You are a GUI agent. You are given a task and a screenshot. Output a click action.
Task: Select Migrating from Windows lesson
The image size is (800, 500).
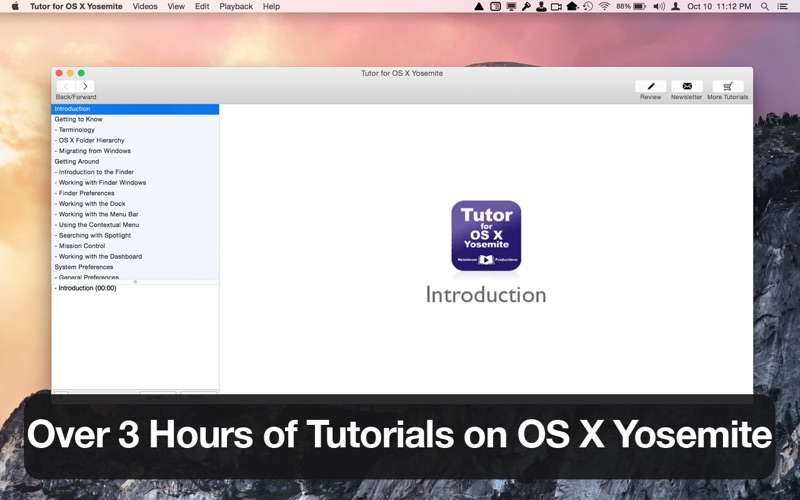tap(135, 151)
